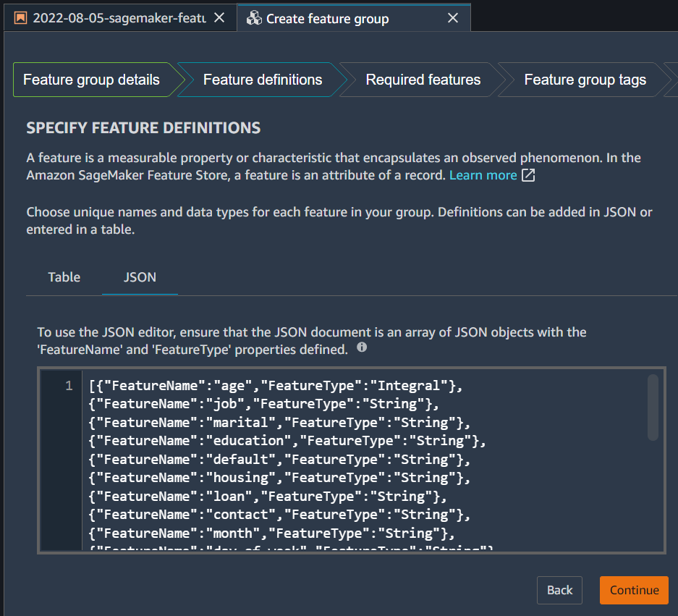The width and height of the screenshot is (678, 616).
Task: Click the "housing" feature definition line
Action: 279,478
